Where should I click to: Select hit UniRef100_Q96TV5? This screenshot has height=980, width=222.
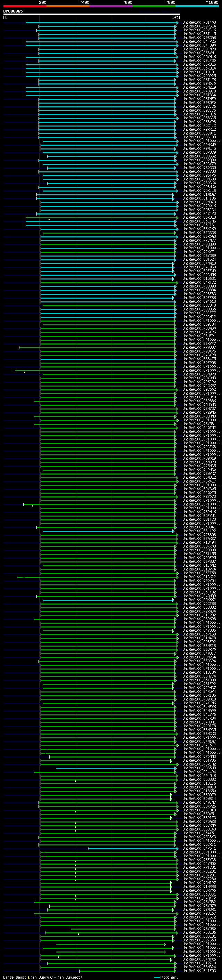click(x=199, y=175)
